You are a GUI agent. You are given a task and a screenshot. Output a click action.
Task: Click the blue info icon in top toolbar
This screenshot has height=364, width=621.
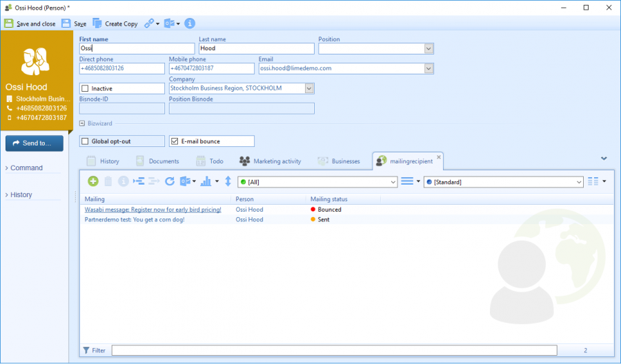tap(190, 23)
